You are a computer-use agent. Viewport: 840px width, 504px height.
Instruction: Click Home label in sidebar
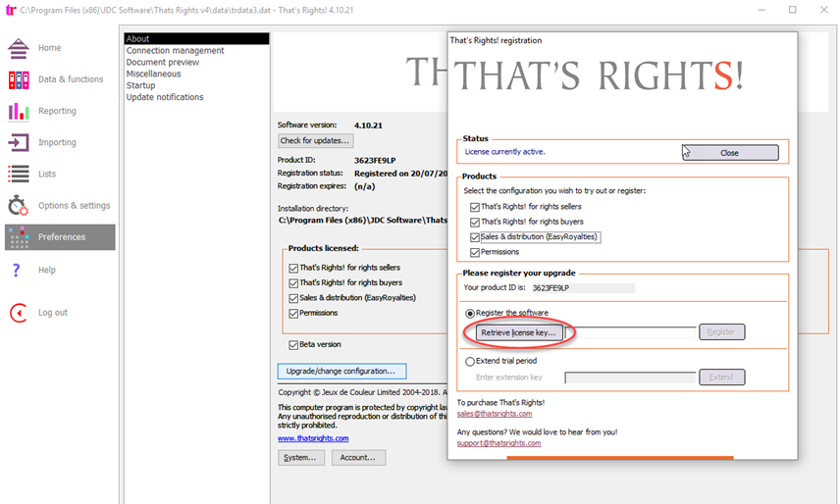pyautogui.click(x=49, y=48)
